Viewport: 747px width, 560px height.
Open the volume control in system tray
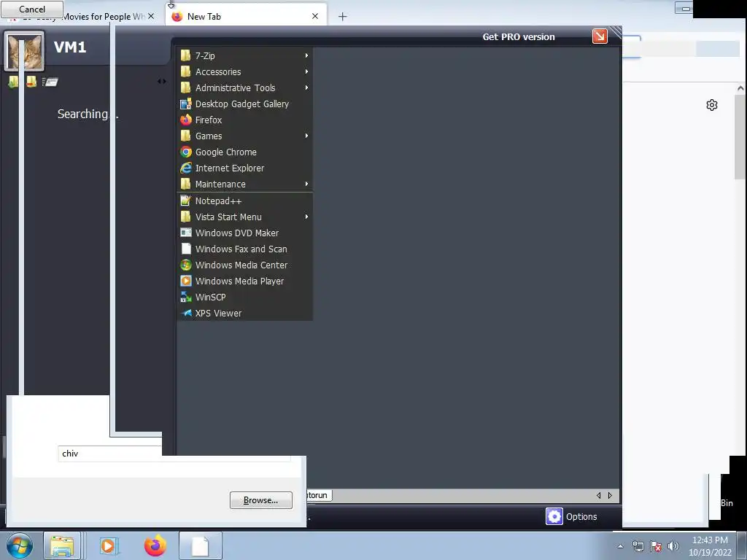coord(673,546)
